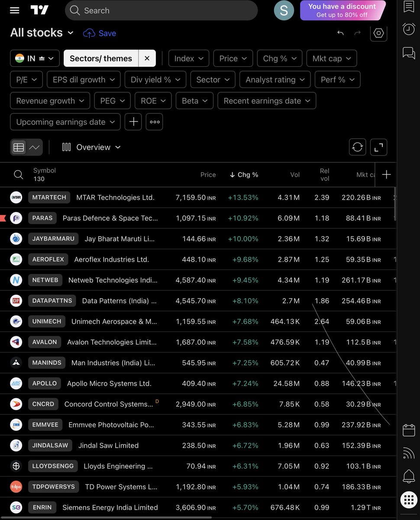Open the Overview column set dropdown
420x520 pixels.
(91, 147)
